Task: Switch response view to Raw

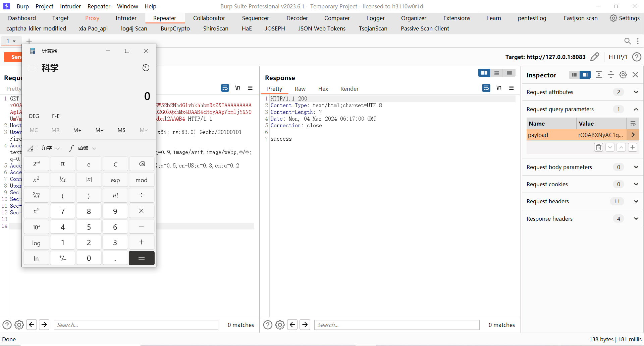Action: 300,89
